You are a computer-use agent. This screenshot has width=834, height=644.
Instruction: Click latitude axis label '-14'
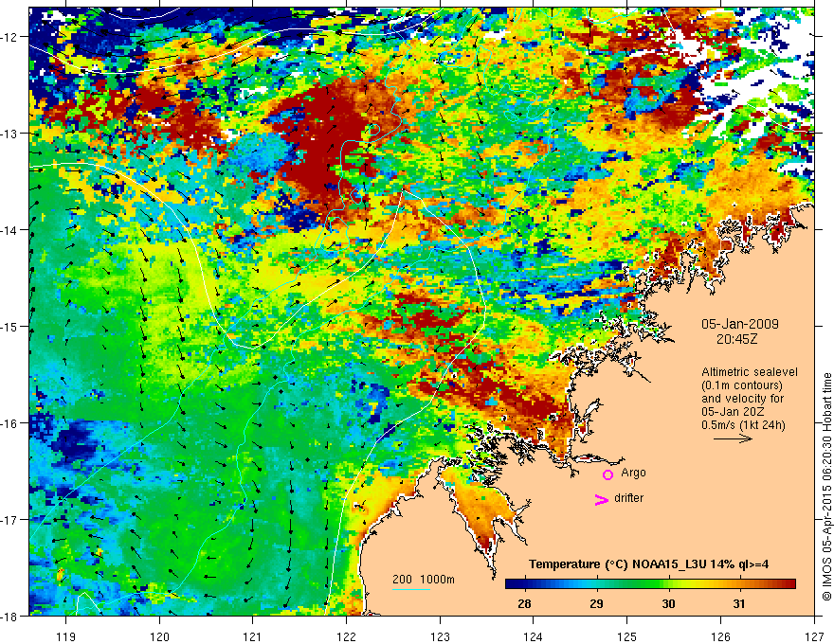9,230
